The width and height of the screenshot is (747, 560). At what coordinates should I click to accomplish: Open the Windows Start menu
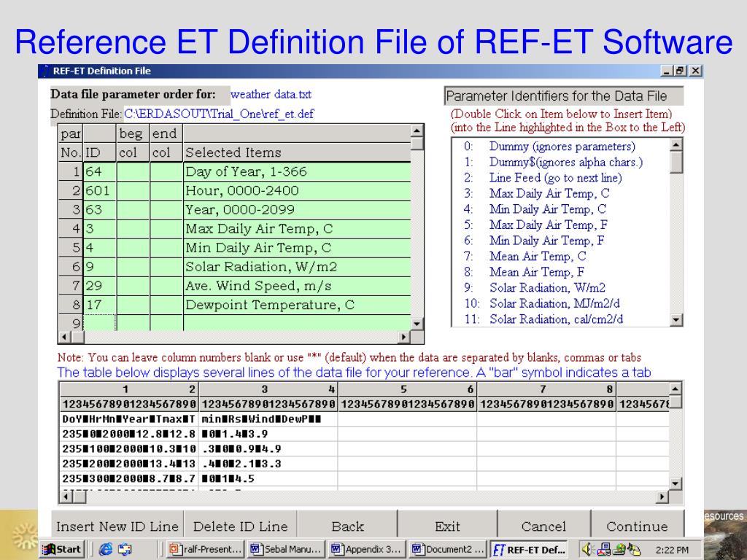click(x=62, y=549)
